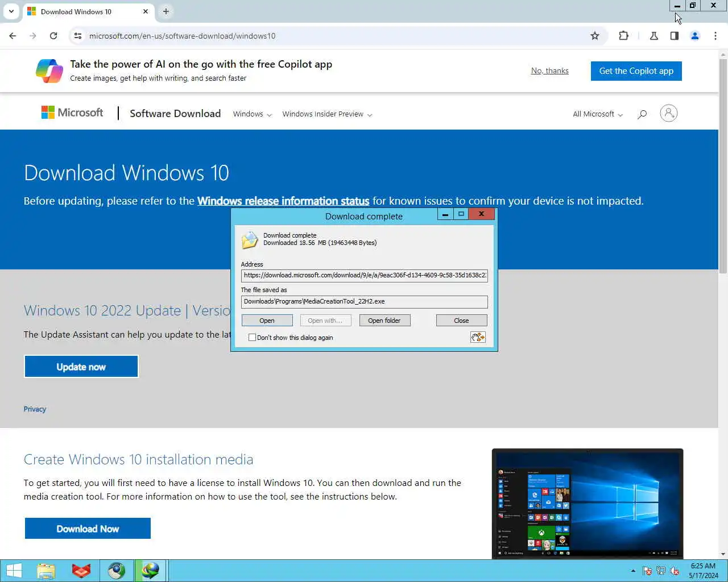Click the Microsoft logo
The width and height of the screenshot is (728, 582).
coord(72,113)
